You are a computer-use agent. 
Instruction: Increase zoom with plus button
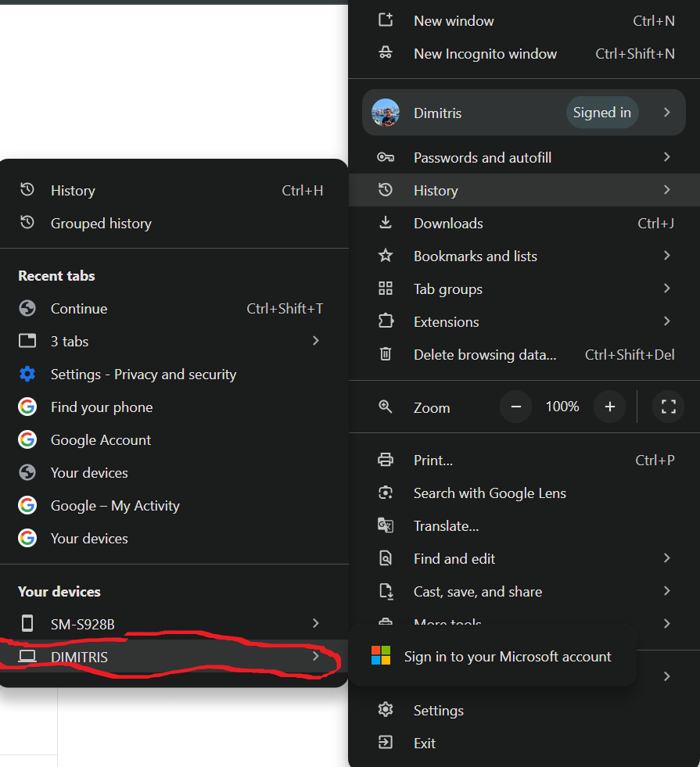[x=609, y=407]
